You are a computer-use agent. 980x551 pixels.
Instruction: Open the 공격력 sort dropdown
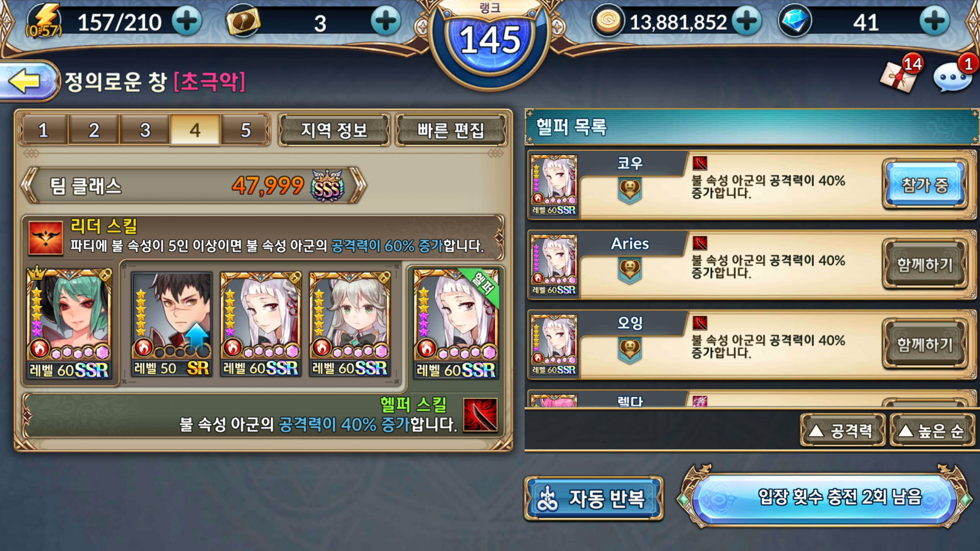click(842, 431)
